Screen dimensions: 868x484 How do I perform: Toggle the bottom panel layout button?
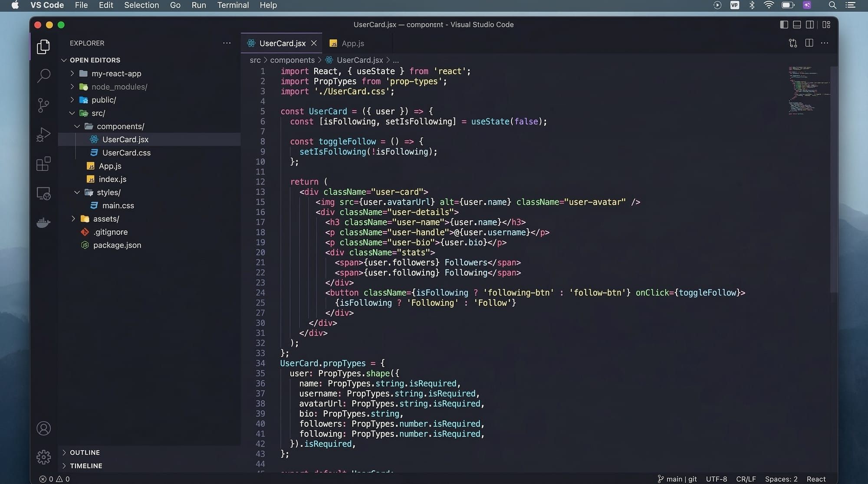coord(797,25)
